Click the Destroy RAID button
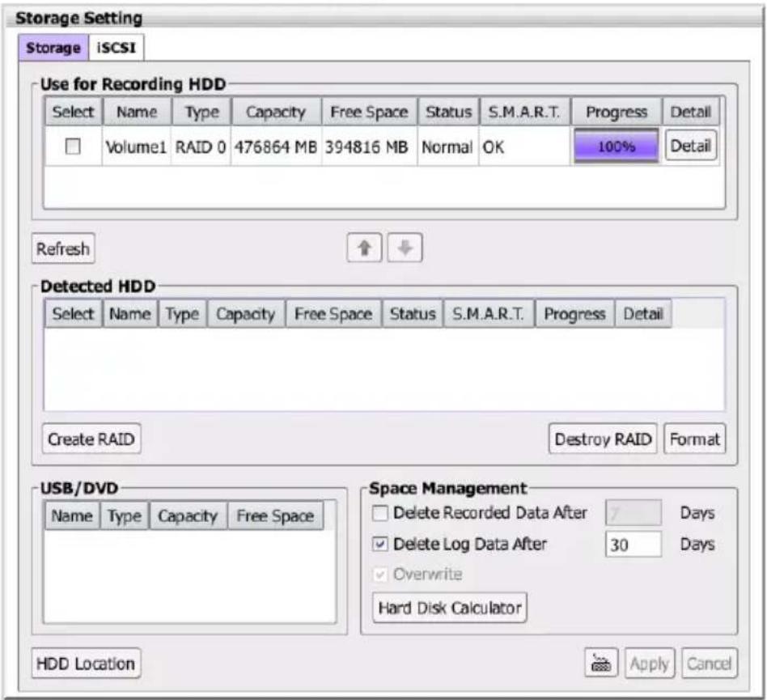The height and width of the screenshot is (700, 767). click(603, 439)
